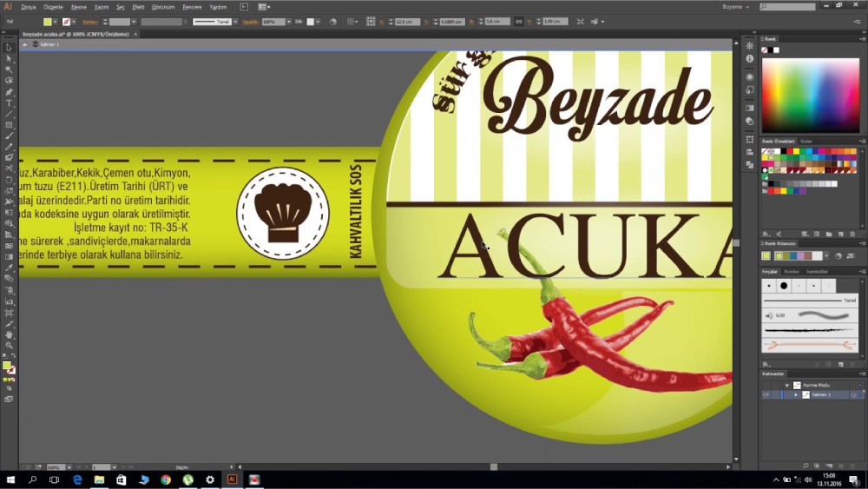Select the Eyedropper tool
868x489 pixels.
tap(9, 268)
